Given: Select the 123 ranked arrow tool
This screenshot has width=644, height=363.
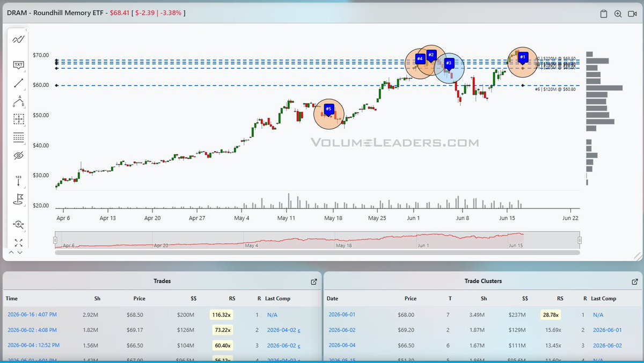Looking at the screenshot, I should coord(19,180).
